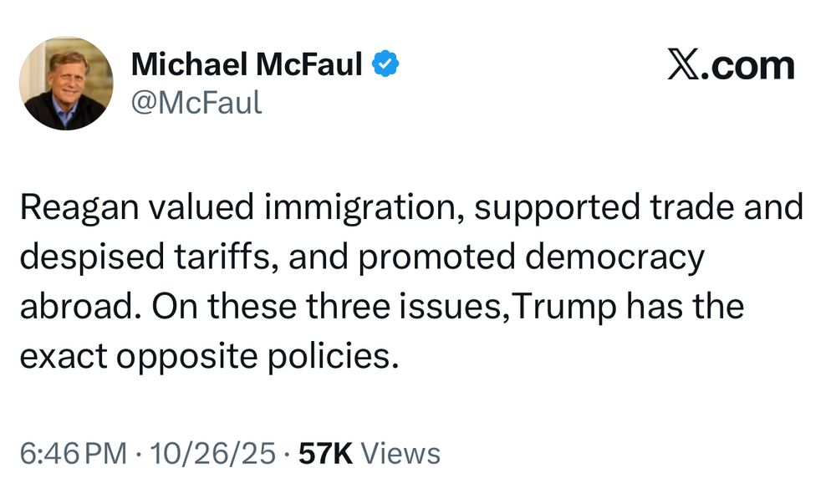Click the 10/26/25 date
The image size is (836, 504).
tap(213, 454)
